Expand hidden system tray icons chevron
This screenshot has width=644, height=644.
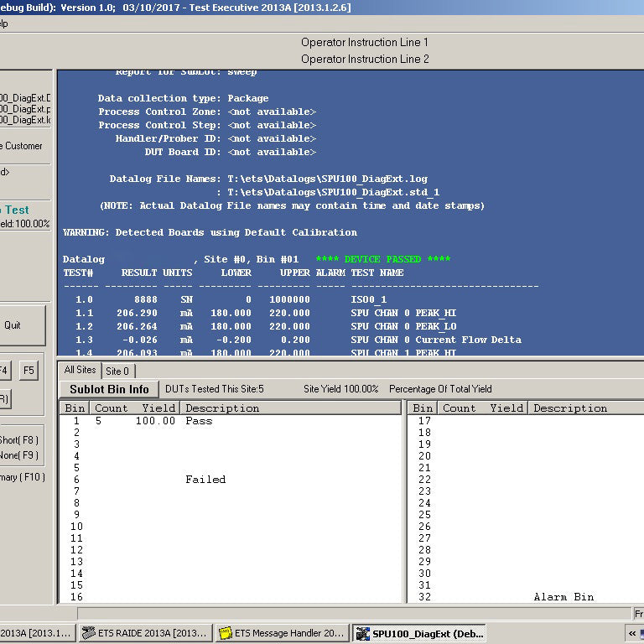click(x=632, y=633)
